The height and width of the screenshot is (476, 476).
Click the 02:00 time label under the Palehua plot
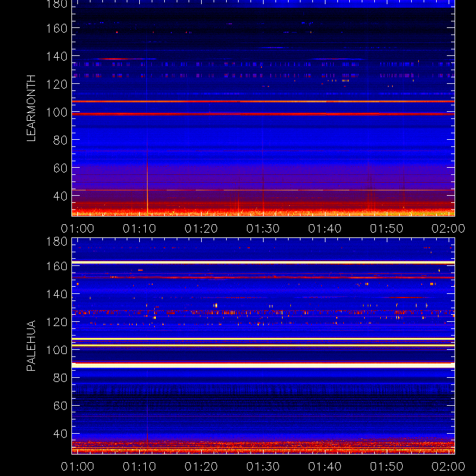[x=449, y=466]
